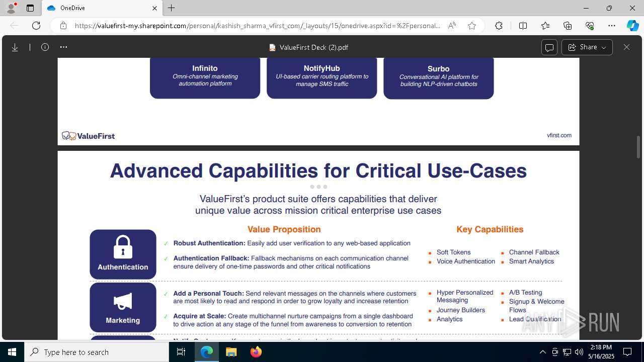Refresh the current page
Screen dimensions: 644x362
tap(36, 26)
